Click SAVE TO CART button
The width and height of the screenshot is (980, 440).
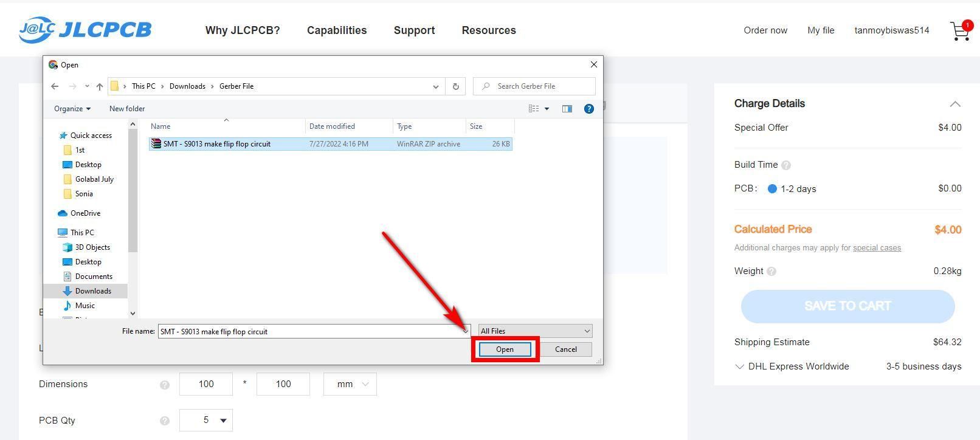click(847, 306)
